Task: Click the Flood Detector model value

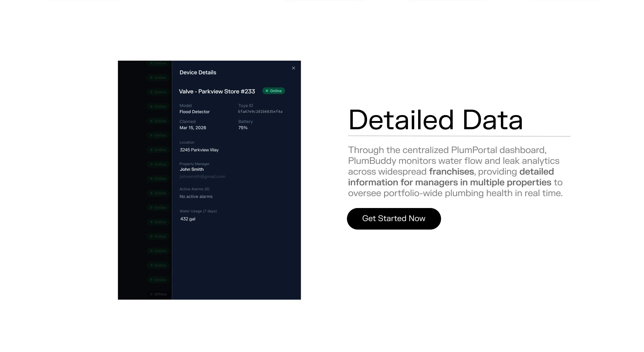Action: click(194, 112)
